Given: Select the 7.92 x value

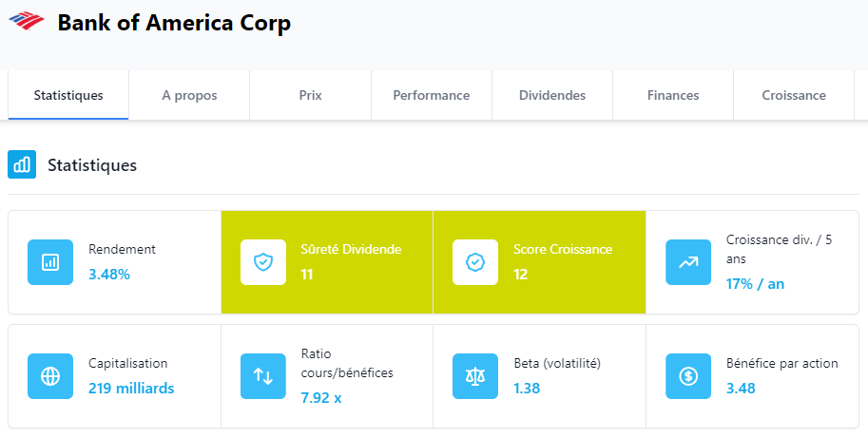Looking at the screenshot, I should tap(321, 398).
